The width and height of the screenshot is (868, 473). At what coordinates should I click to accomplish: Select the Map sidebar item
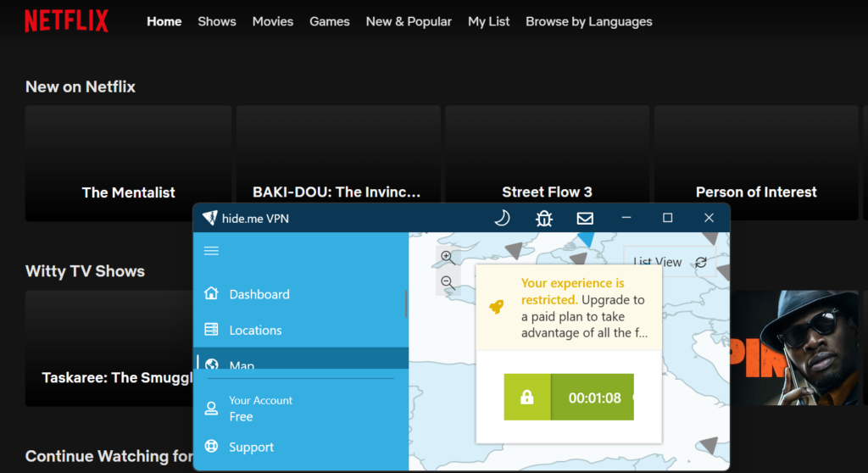(x=242, y=364)
